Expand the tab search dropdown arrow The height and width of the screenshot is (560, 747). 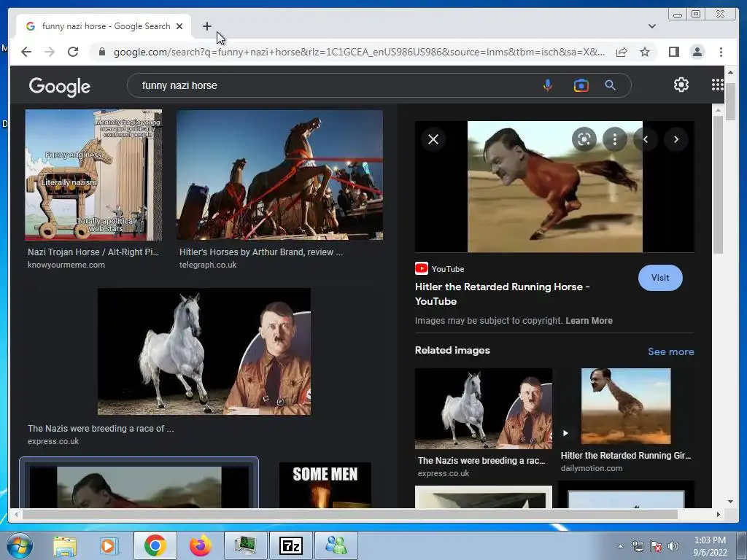pyautogui.click(x=651, y=26)
